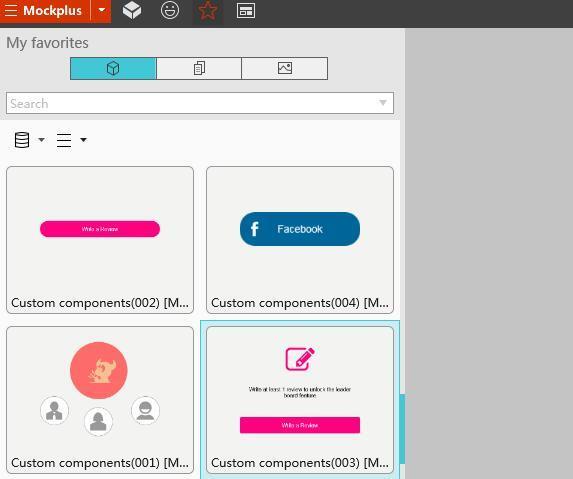Switch to favorite images tab
Image resolution: width=573 pixels, height=479 pixels.
click(285, 68)
